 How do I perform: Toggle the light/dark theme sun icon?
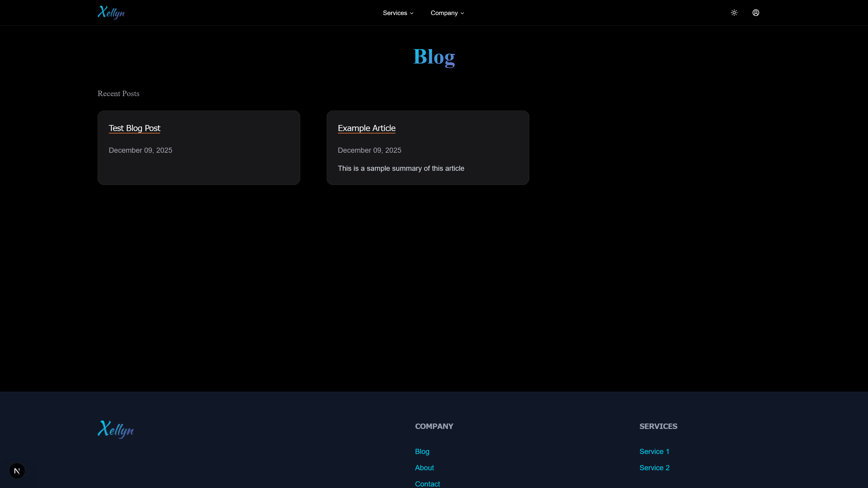tap(734, 13)
